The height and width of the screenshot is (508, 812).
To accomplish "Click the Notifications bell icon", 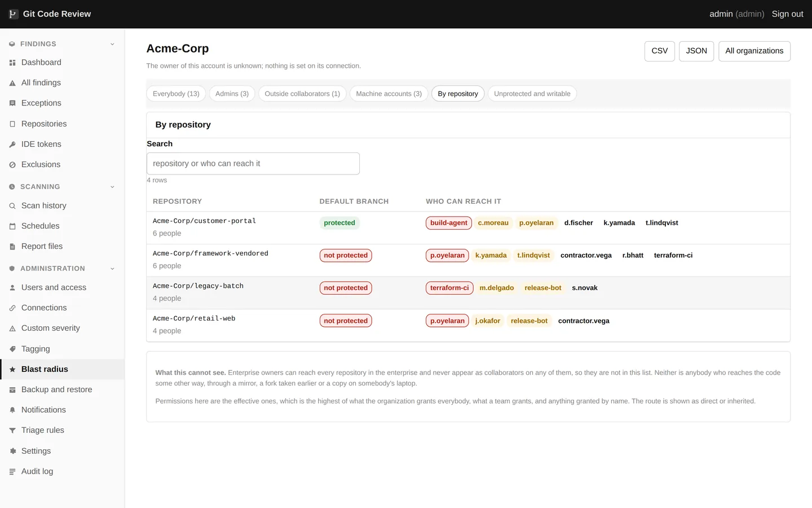I will (x=12, y=410).
